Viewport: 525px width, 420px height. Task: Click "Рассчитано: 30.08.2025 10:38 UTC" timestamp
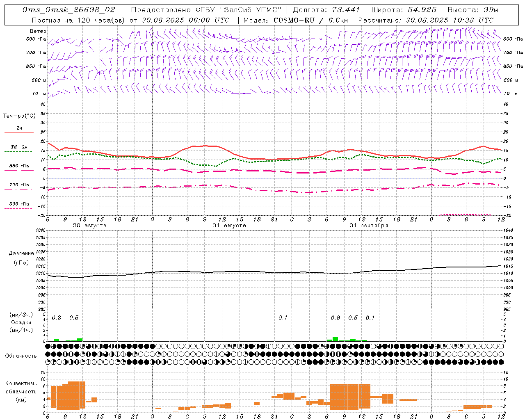tap(426, 20)
